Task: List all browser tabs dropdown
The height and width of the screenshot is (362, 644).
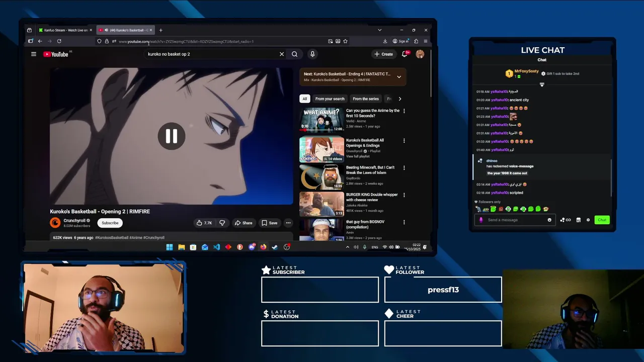Action: pos(379,30)
